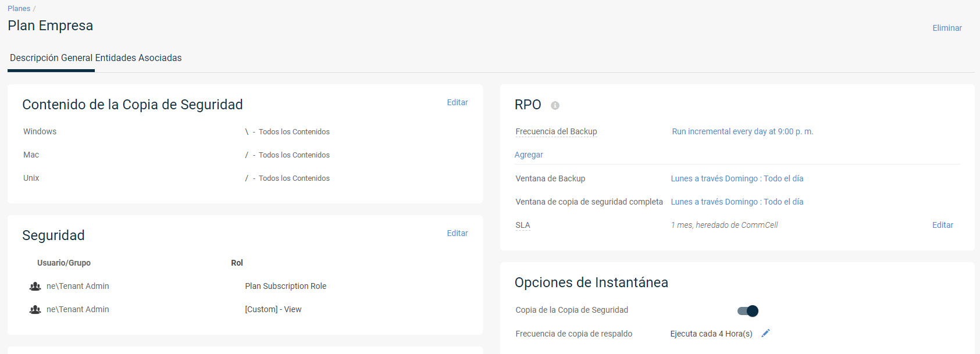
Task: Click Plan Empresa page title
Action: click(x=50, y=26)
